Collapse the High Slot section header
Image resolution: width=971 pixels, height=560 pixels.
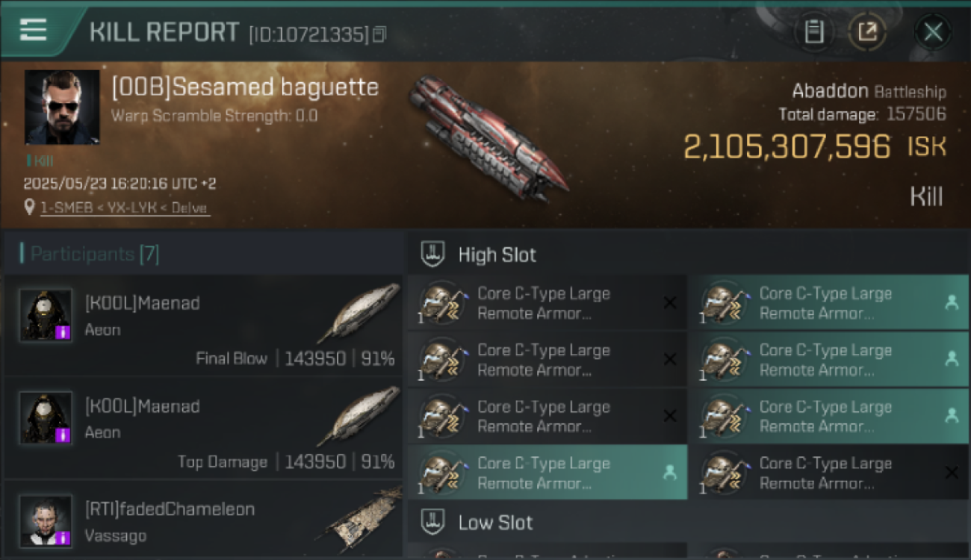click(x=689, y=255)
